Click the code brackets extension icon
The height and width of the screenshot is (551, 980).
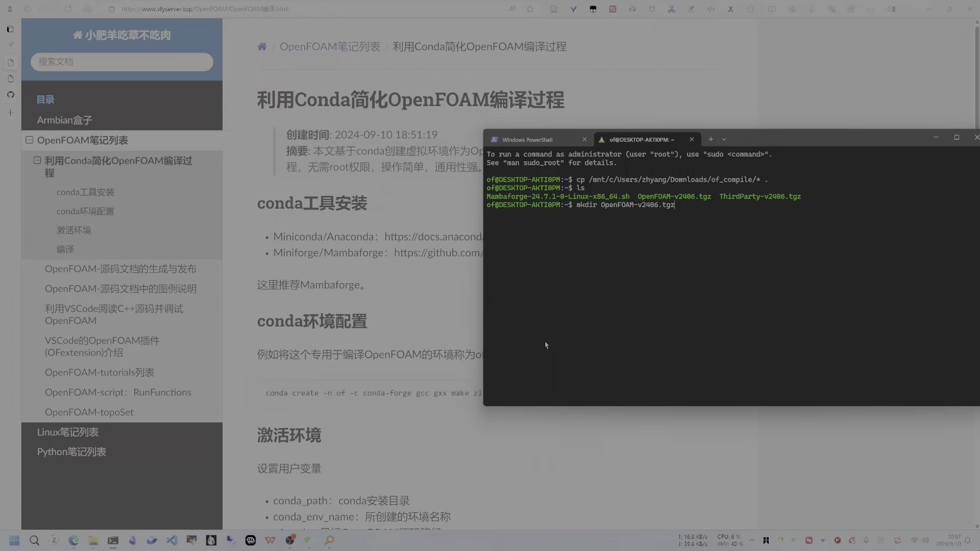coord(711,9)
